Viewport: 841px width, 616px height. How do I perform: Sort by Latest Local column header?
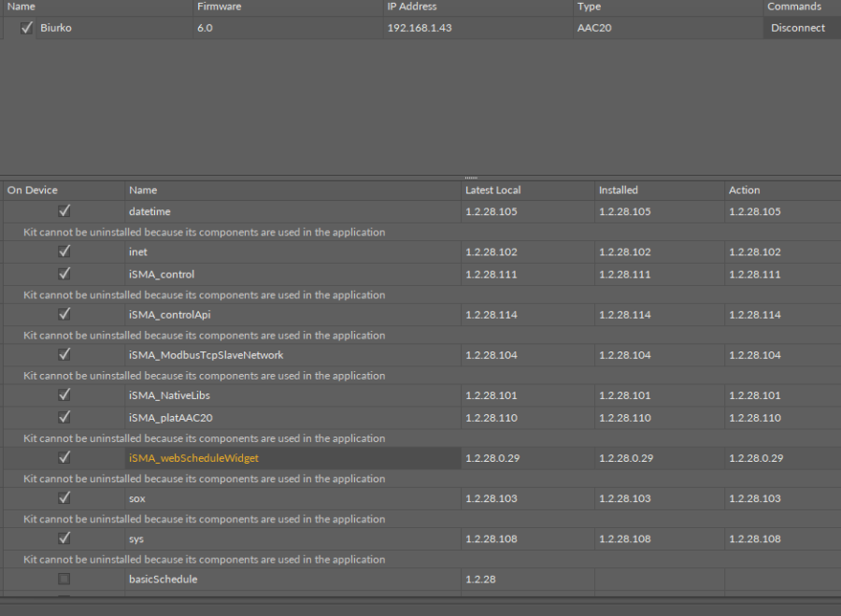tap(492, 190)
